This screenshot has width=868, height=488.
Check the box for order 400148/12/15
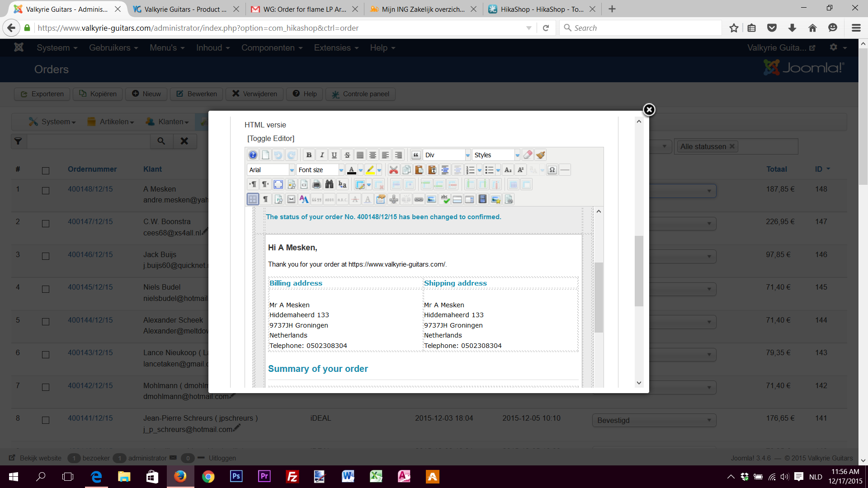click(46, 191)
